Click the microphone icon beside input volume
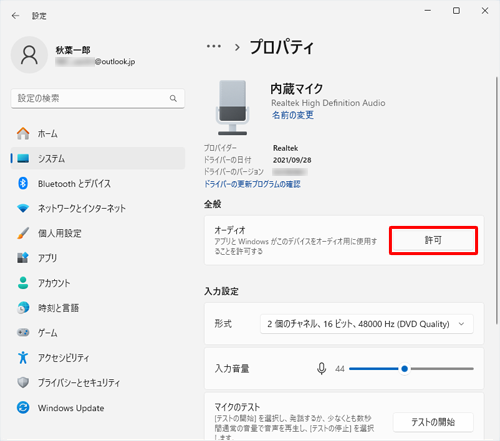500x441 pixels. click(321, 369)
